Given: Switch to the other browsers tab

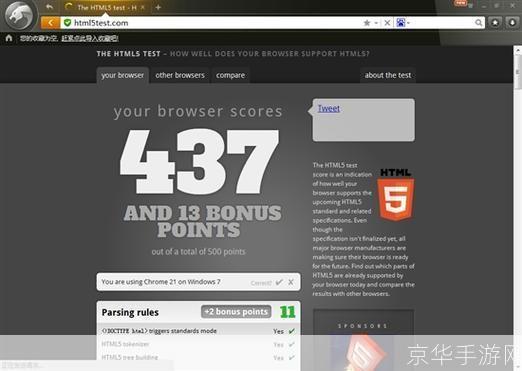Looking at the screenshot, I should [180, 75].
